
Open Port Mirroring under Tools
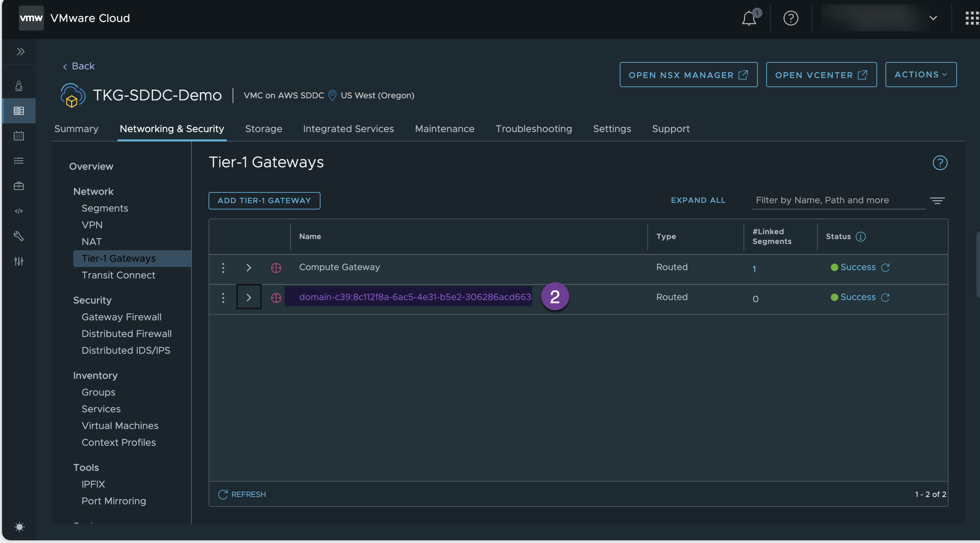113,501
